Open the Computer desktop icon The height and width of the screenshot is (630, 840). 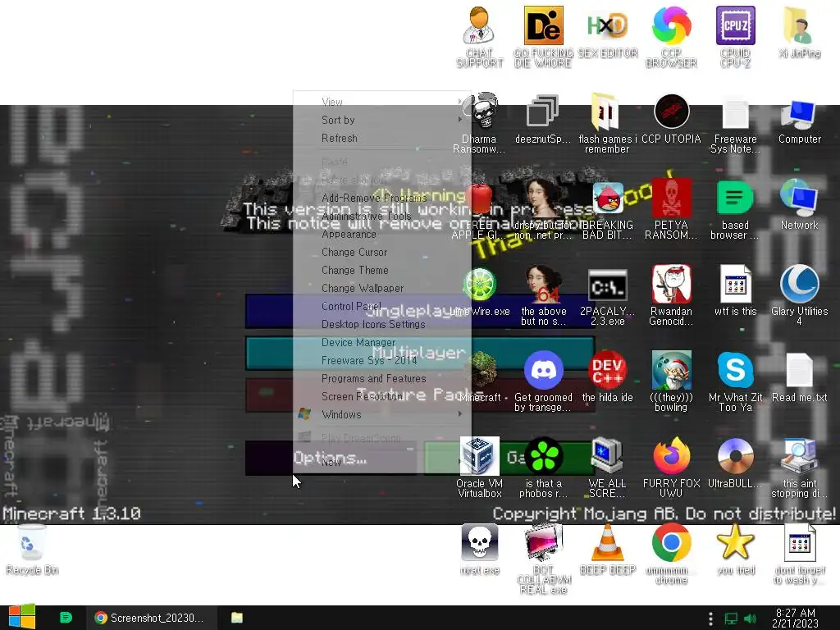[x=799, y=115]
